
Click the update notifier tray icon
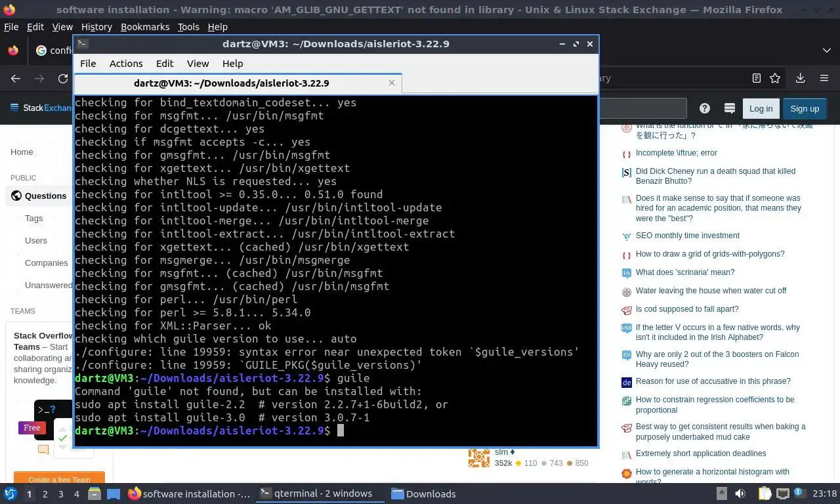799,493
